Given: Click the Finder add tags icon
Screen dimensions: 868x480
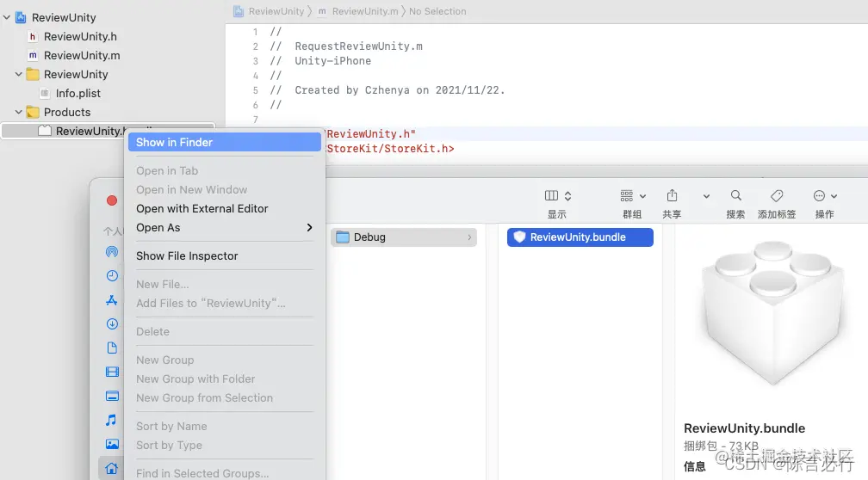Looking at the screenshot, I should [x=777, y=196].
